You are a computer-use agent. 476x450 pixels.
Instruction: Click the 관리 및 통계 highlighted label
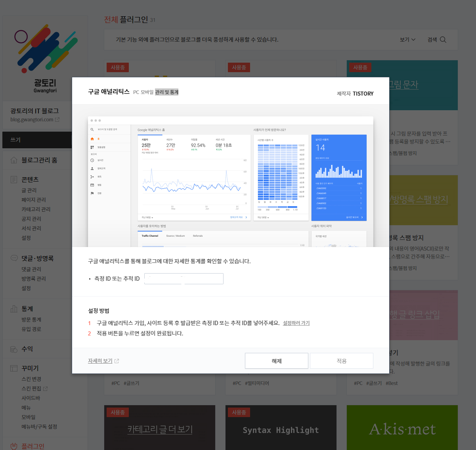click(x=166, y=92)
